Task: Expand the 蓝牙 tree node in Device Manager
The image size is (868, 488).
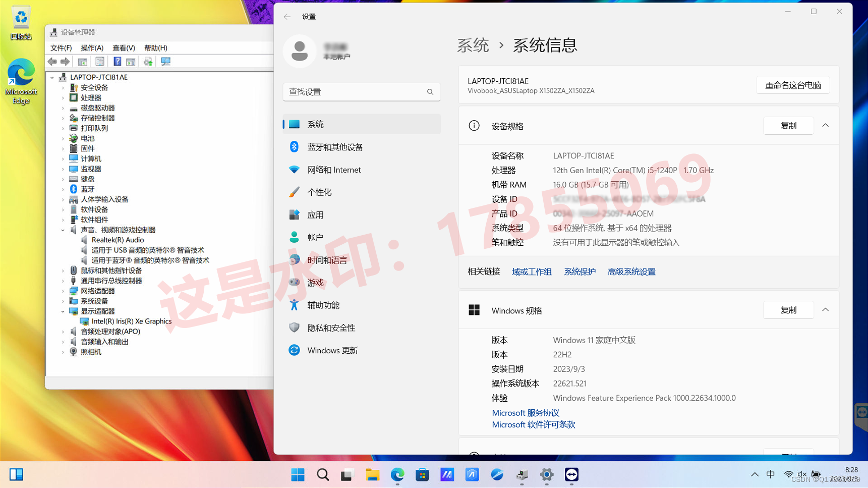Action: pos(63,189)
